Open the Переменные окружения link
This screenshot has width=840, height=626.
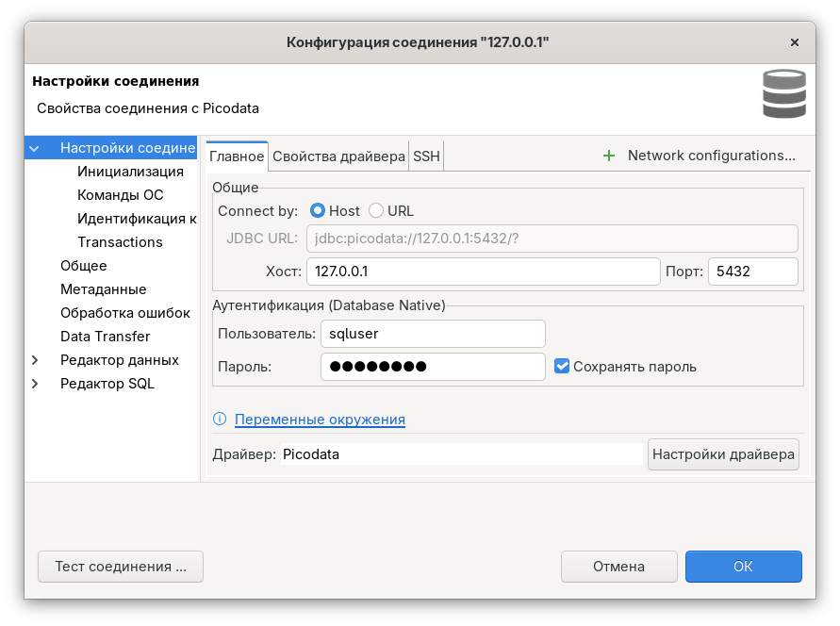pos(320,420)
